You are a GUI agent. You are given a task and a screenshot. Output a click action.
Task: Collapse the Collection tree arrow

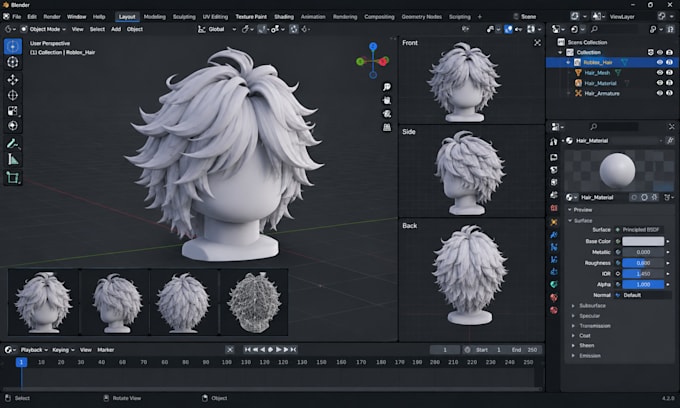[560, 52]
